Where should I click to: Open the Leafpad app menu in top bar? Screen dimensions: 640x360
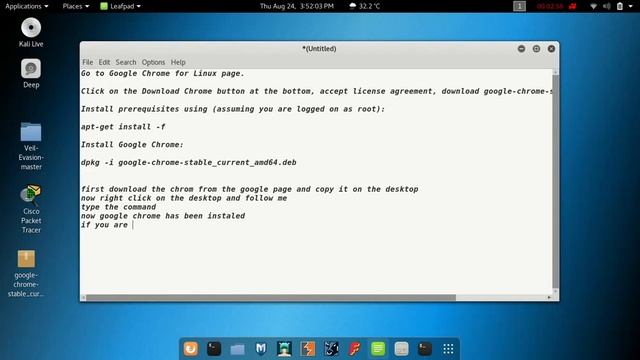(x=120, y=6)
